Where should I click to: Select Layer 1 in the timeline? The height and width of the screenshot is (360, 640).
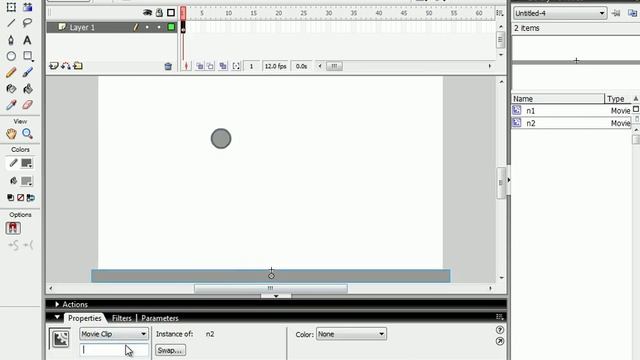82,27
